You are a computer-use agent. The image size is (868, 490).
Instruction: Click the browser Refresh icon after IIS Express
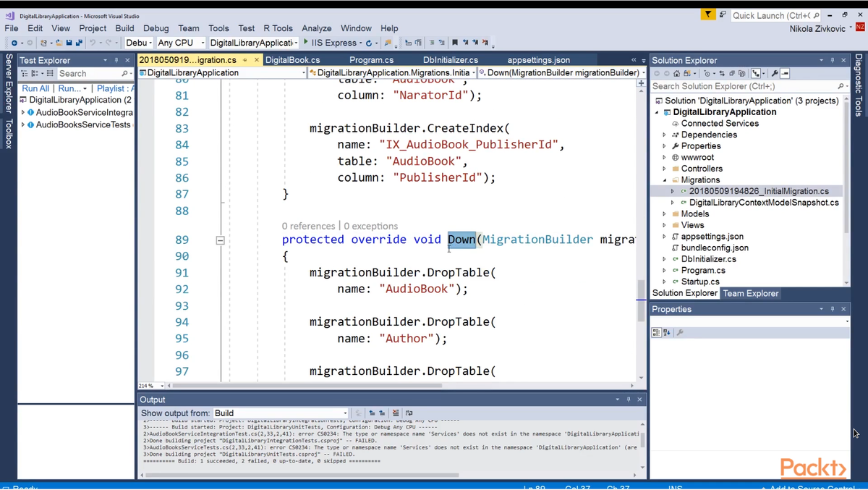click(369, 43)
